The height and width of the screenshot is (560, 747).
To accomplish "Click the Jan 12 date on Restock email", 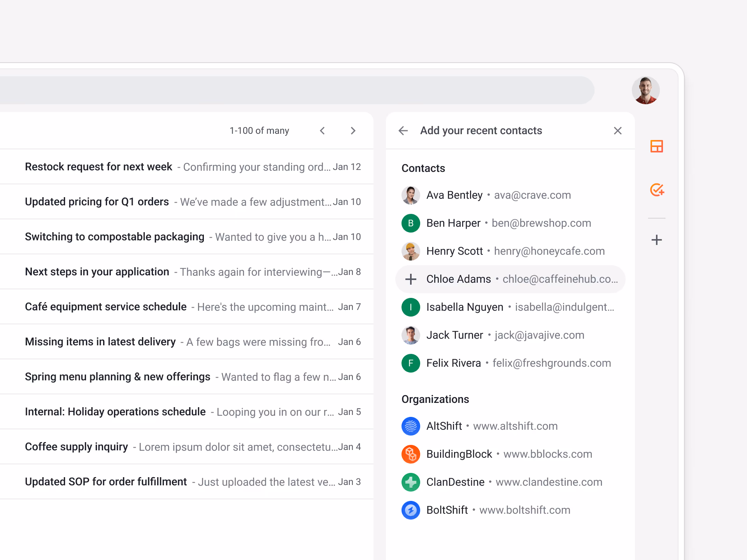I will (347, 167).
